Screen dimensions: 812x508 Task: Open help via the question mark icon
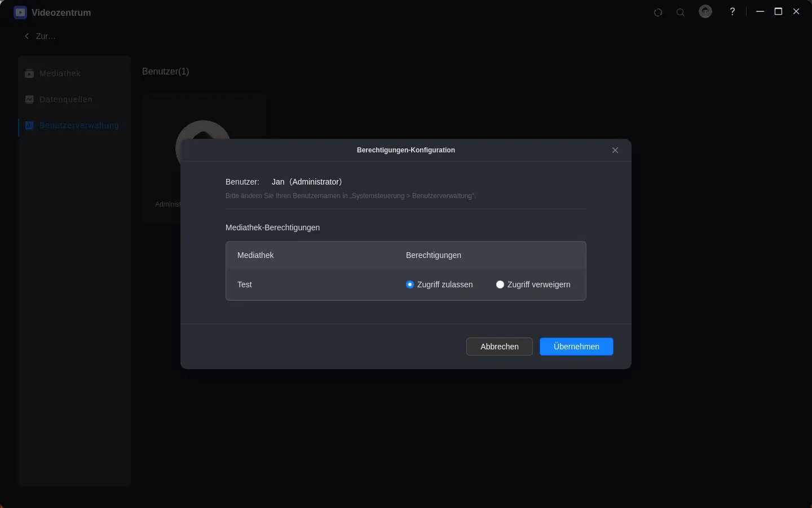[732, 12]
